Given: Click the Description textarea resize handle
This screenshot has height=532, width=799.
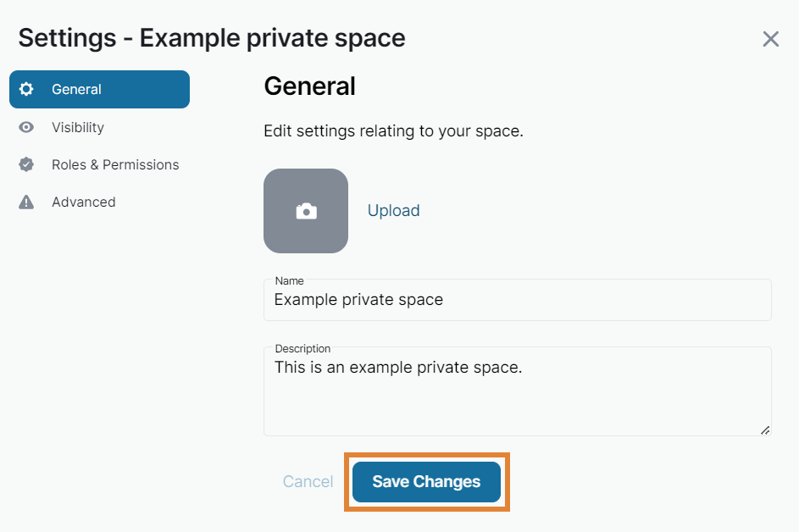Looking at the screenshot, I should point(765,430).
